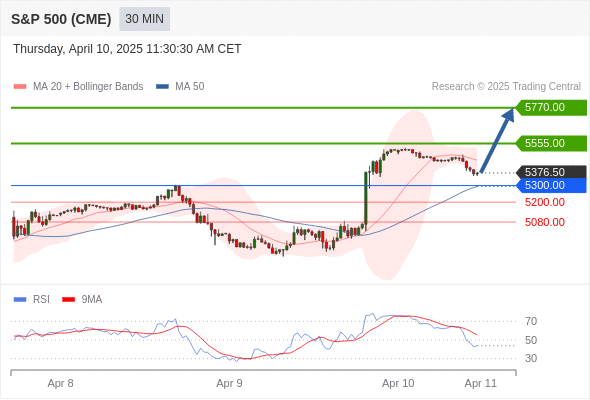Click the blue RSI legend swatch

[x=20, y=300]
